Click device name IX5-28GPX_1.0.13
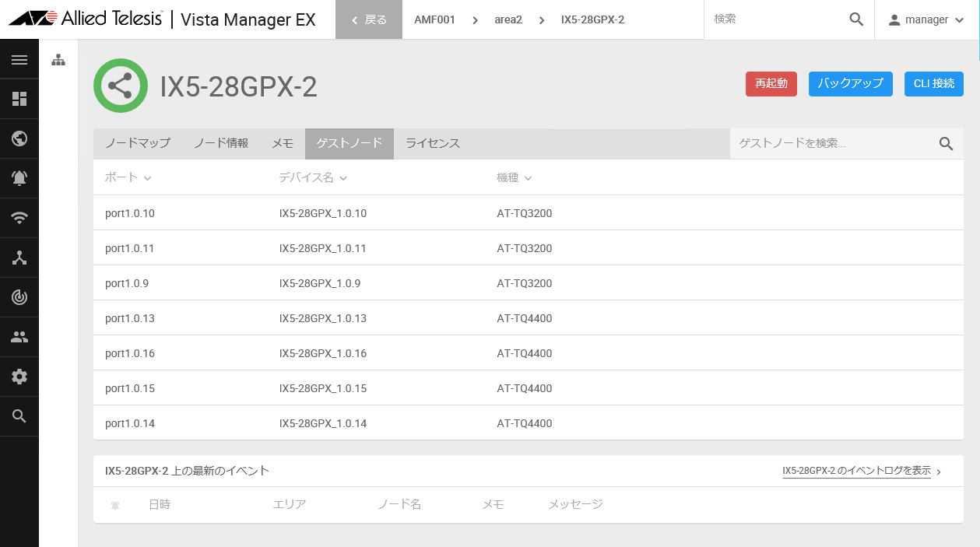 point(323,318)
